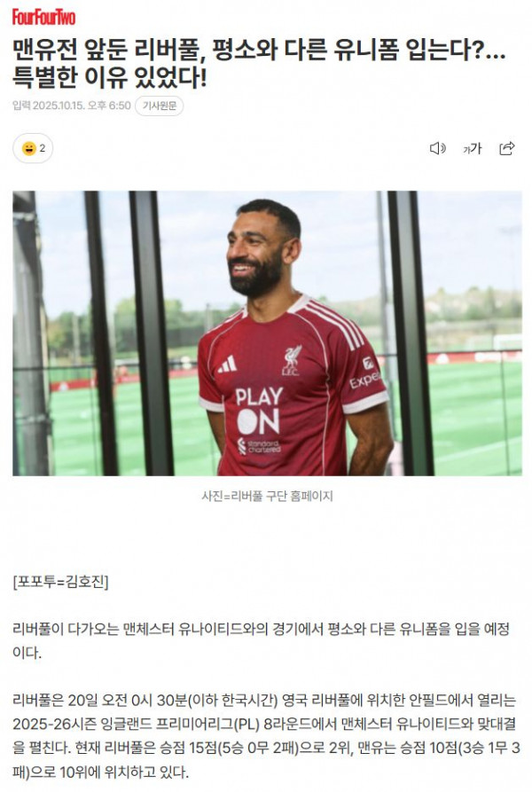Play article audio with the speaker icon
Viewport: 532px width, 792px height.
(438, 148)
